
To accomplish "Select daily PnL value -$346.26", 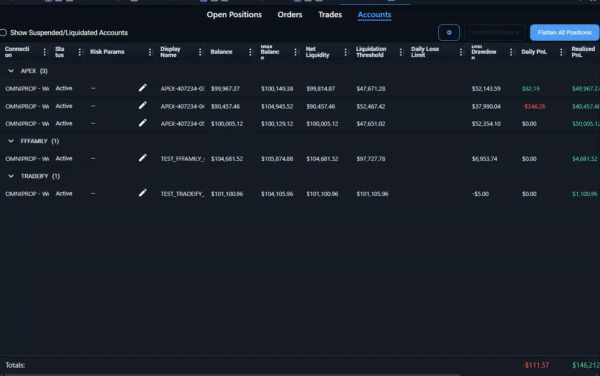I will [x=534, y=106].
